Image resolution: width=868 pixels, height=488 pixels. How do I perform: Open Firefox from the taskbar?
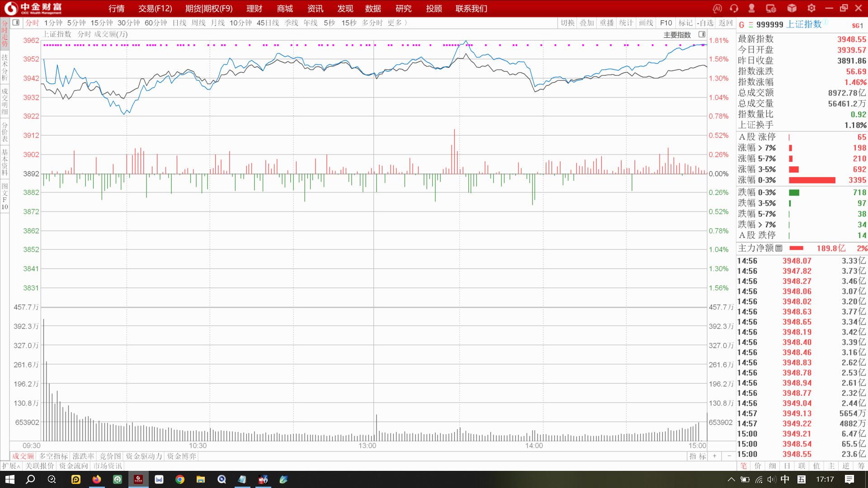[x=97, y=479]
